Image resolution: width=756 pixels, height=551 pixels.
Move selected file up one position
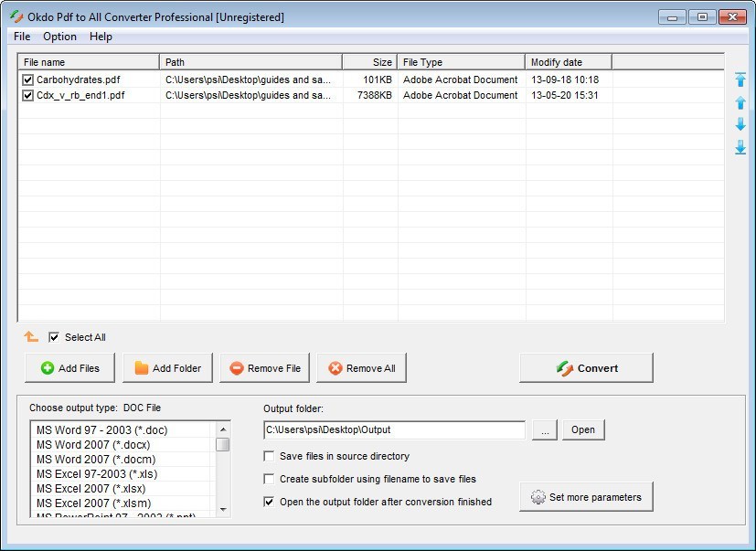pos(740,102)
